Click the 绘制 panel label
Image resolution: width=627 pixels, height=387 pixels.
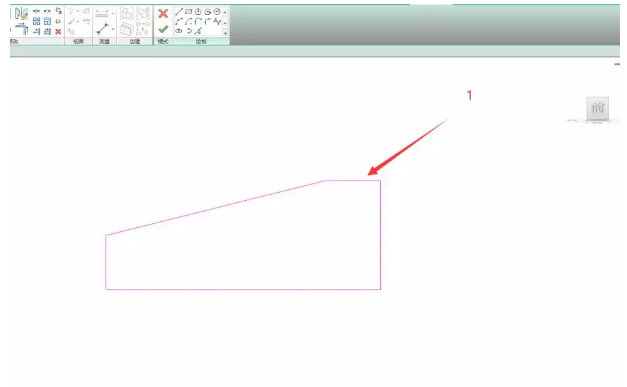point(201,41)
